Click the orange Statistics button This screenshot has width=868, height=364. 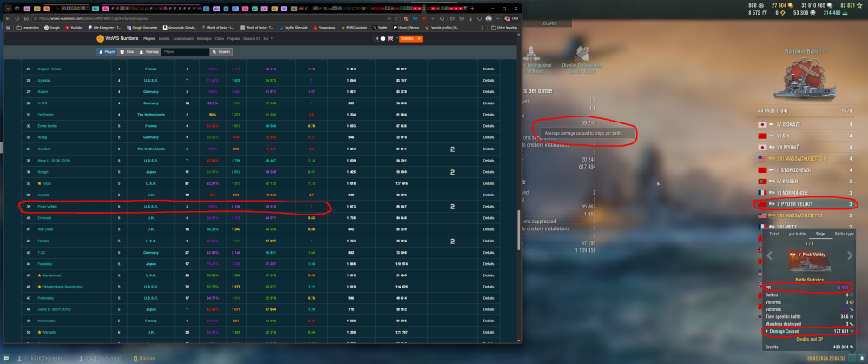(411, 39)
